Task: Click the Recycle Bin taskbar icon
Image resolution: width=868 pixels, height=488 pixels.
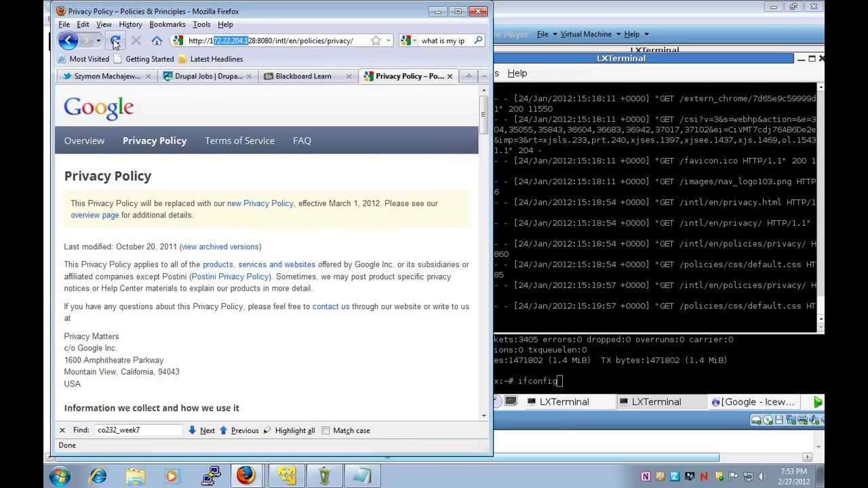Action: (324, 476)
